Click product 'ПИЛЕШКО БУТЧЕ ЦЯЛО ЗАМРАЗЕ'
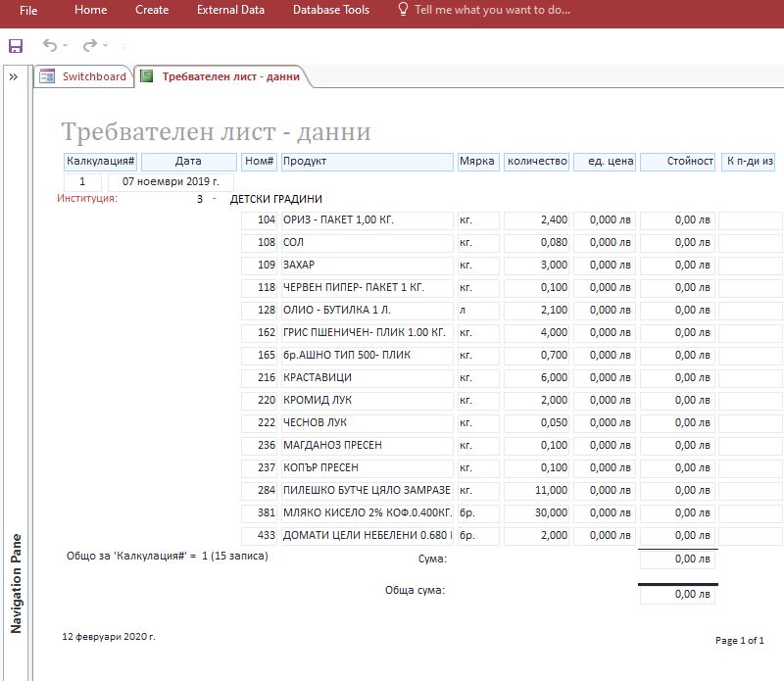Screen dimensions: 784x681 tap(367, 490)
